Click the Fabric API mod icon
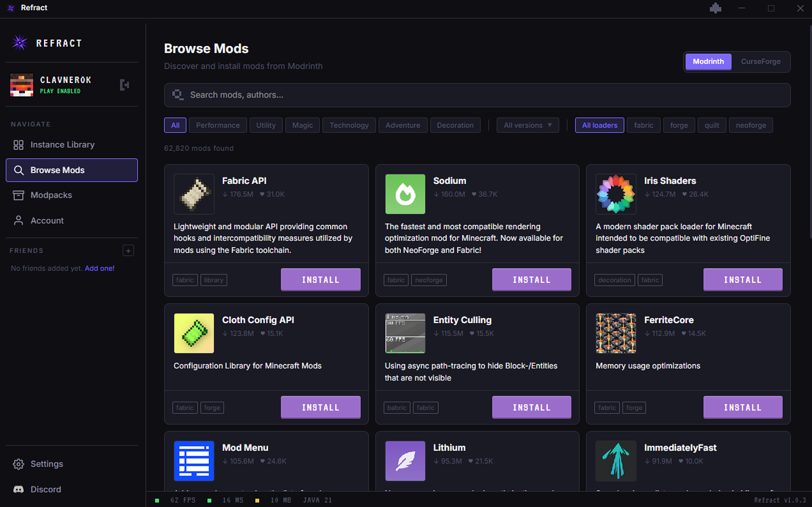 (194, 194)
